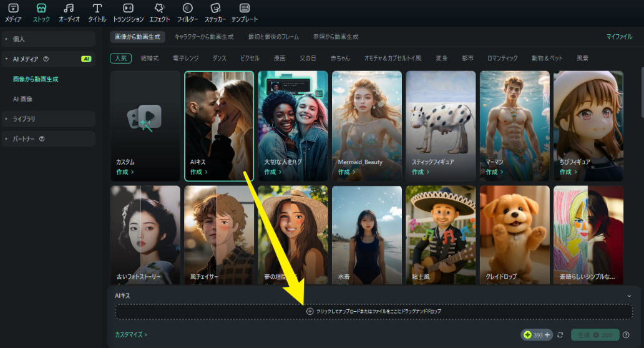This screenshot has height=348, width=644.
Task: Open the メディア (Media) toolbar icon
Action: click(x=13, y=12)
